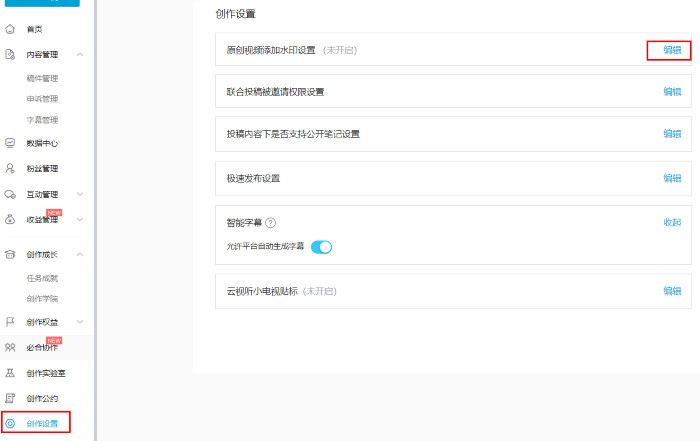Open 稿件管理 in the sidebar
700x441 pixels.
[x=42, y=78]
